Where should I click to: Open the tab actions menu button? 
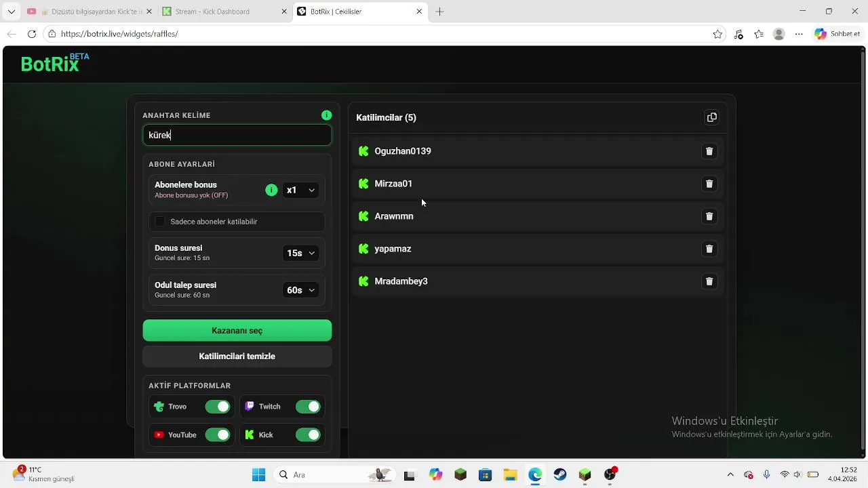pyautogui.click(x=11, y=12)
